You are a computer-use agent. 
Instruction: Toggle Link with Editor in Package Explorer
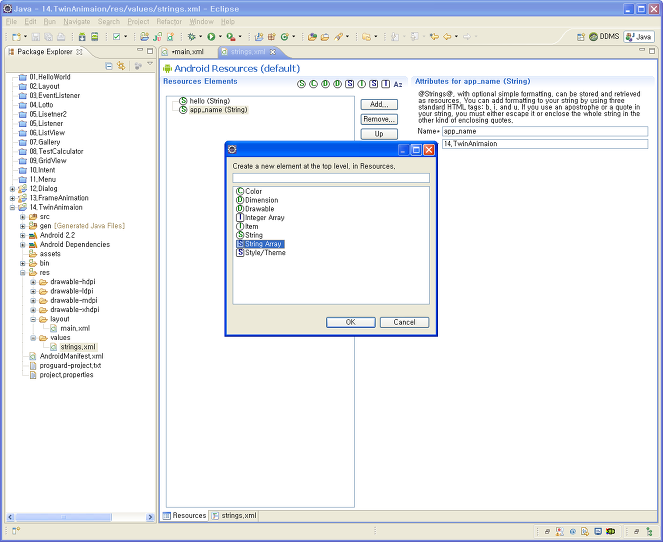click(x=121, y=66)
